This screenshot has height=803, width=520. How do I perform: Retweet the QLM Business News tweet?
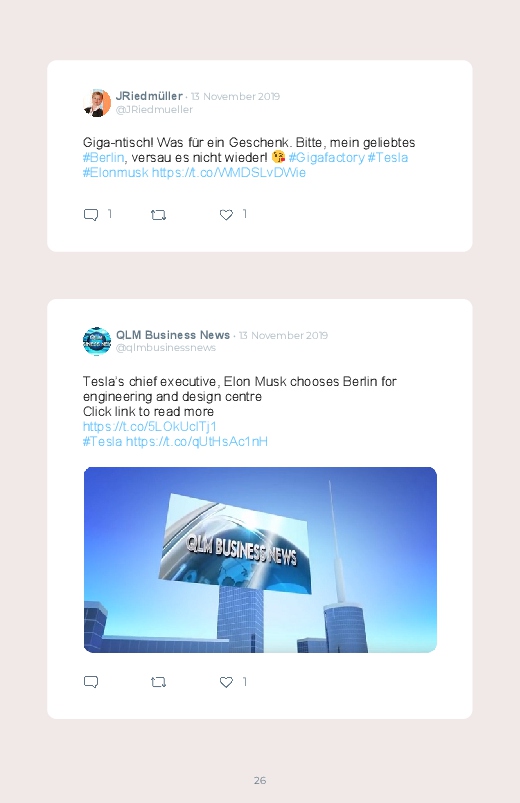point(158,682)
